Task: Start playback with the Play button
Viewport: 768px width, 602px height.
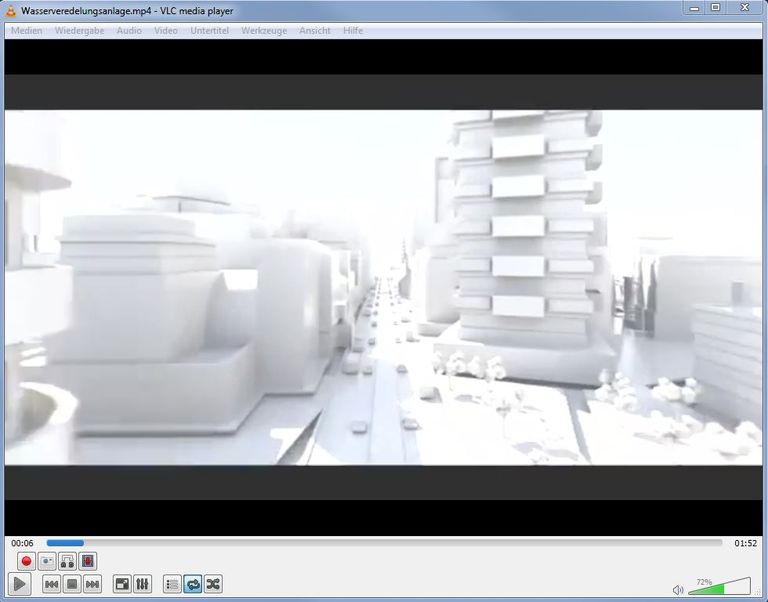Action: pyautogui.click(x=20, y=584)
